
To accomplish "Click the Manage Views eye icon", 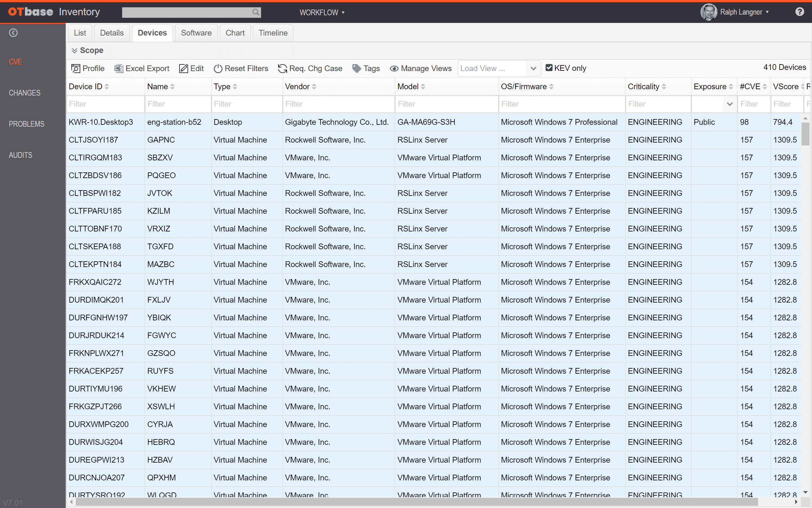I will click(394, 69).
